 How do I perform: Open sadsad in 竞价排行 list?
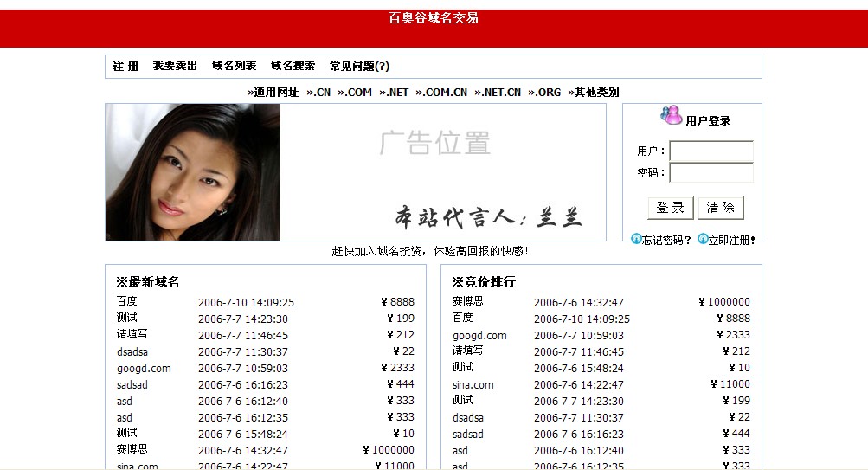coord(468,434)
